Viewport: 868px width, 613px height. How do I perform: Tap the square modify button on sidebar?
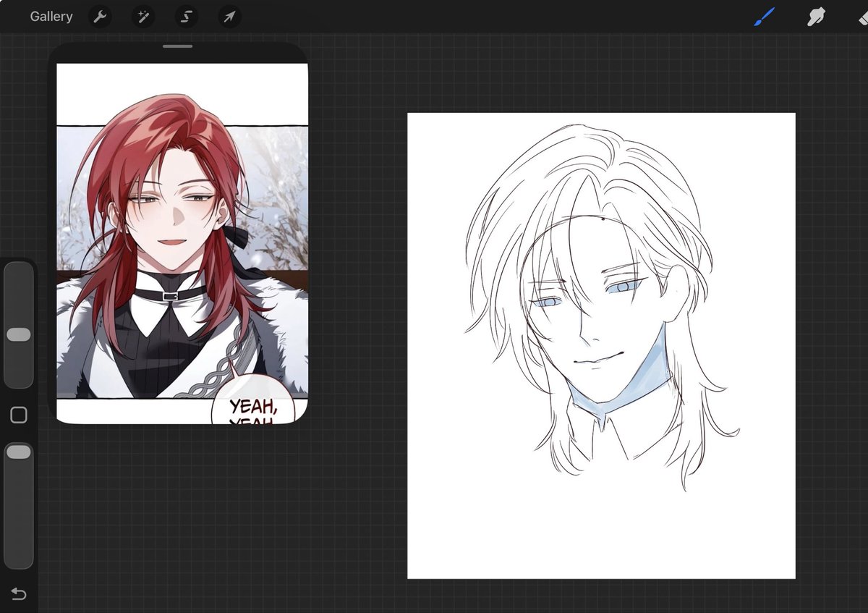19,415
